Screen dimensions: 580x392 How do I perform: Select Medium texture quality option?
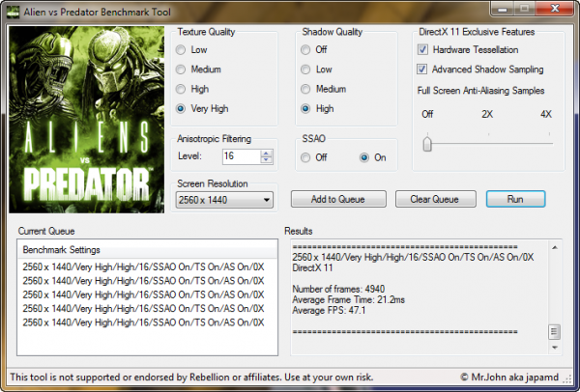(183, 70)
